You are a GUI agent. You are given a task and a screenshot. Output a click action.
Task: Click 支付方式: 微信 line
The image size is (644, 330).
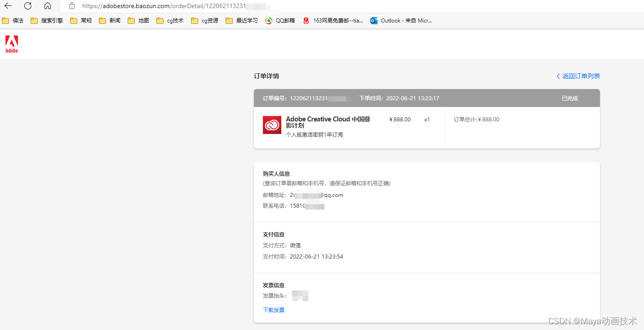(x=282, y=245)
